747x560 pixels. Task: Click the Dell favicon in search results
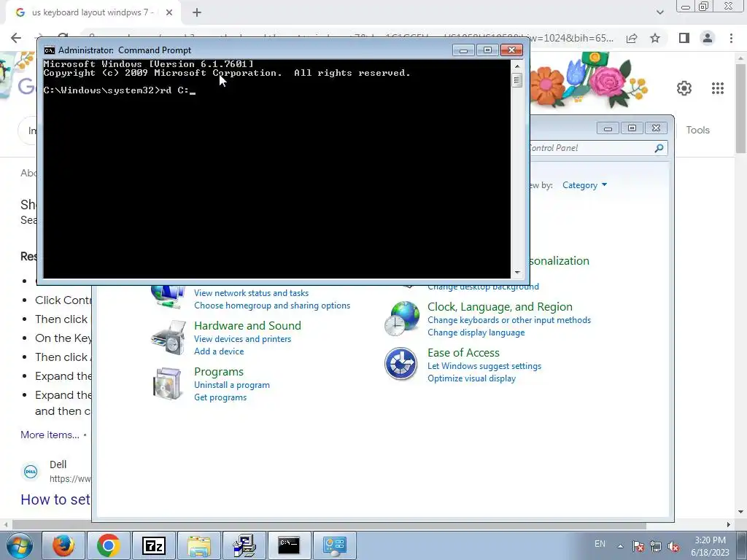31,472
